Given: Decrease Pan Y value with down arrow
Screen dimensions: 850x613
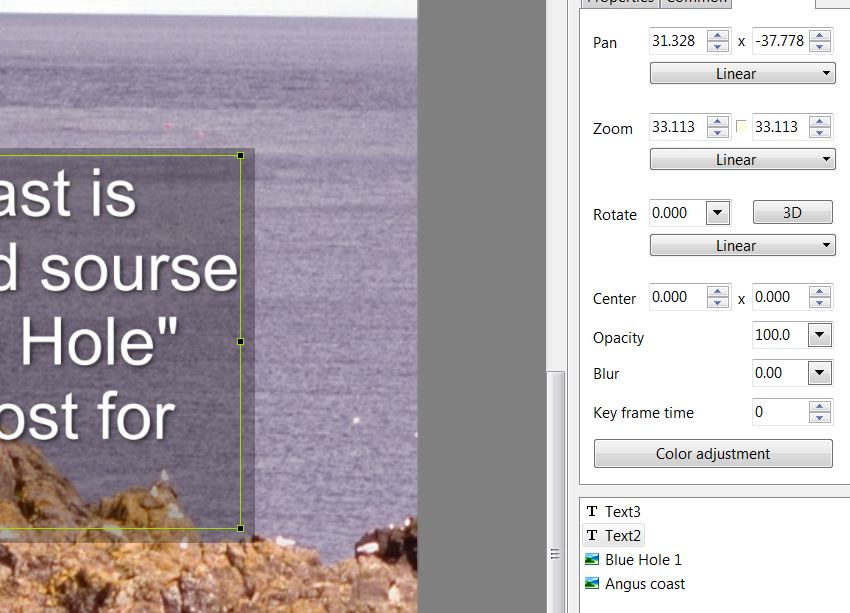Looking at the screenshot, I should pyautogui.click(x=820, y=47).
